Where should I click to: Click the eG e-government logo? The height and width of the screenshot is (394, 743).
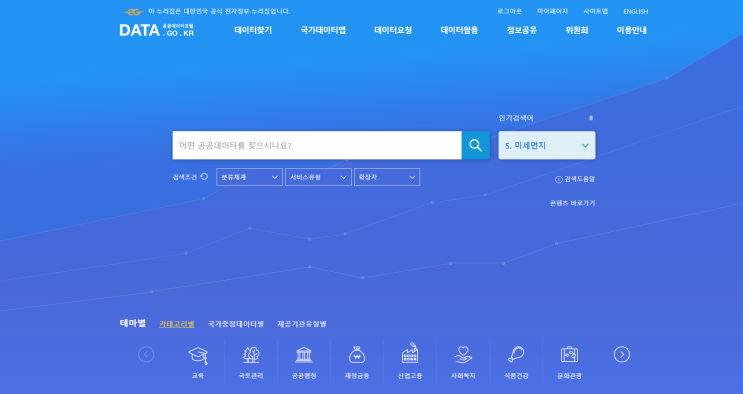point(134,11)
